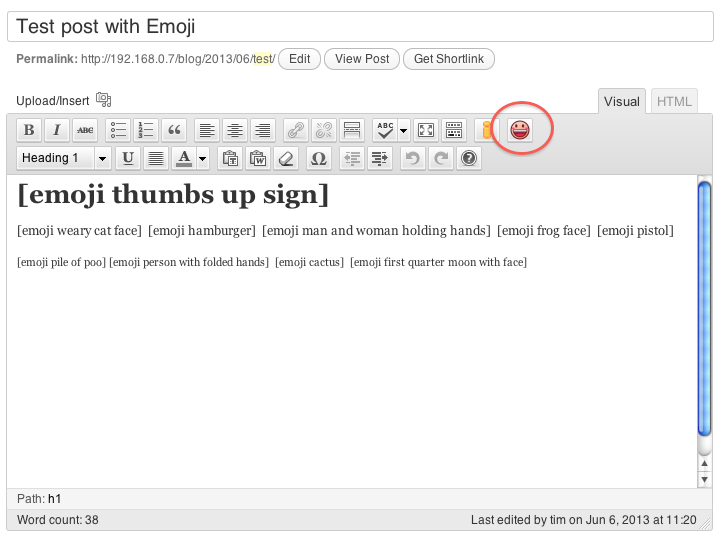Screen dimensions: 725x540
Task: Insert an ordered numbered list
Action: [146, 130]
